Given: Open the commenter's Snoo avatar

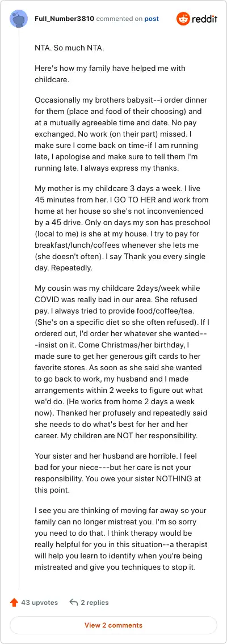Looking at the screenshot, I should [x=19, y=19].
